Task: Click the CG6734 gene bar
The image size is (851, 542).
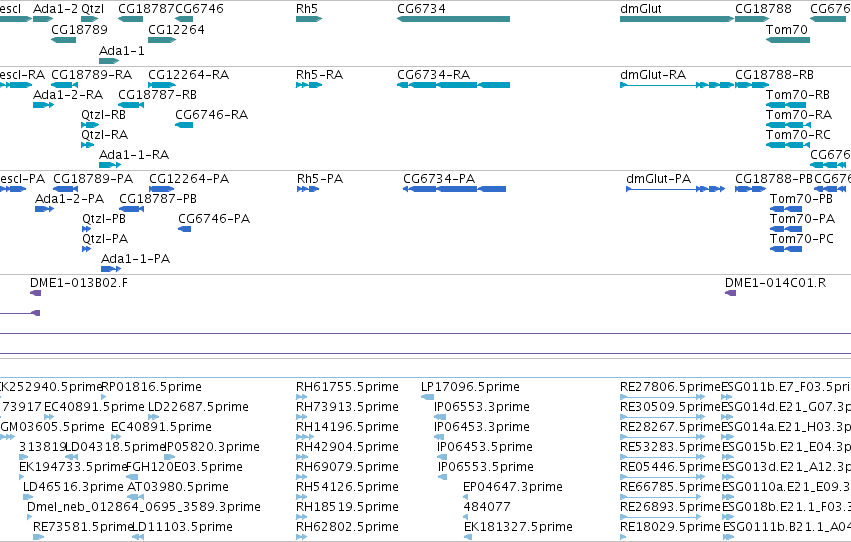Action: [x=453, y=19]
